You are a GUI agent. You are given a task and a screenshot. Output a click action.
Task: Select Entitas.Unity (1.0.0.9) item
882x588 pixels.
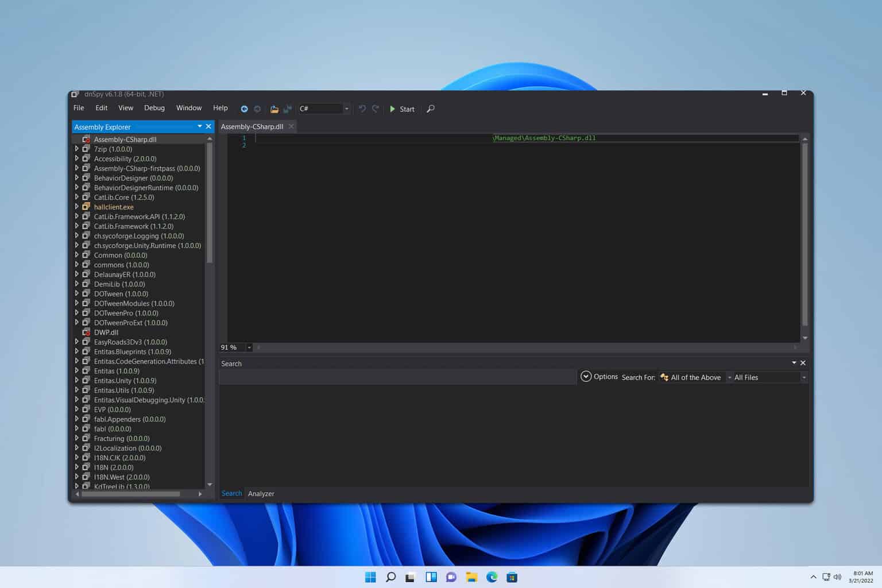(125, 380)
